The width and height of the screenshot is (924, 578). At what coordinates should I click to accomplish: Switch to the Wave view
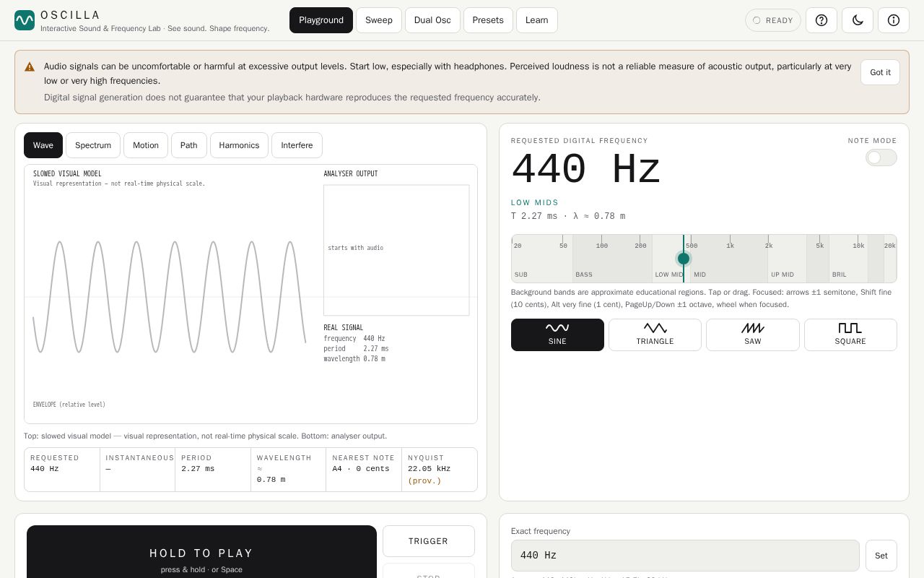43,145
